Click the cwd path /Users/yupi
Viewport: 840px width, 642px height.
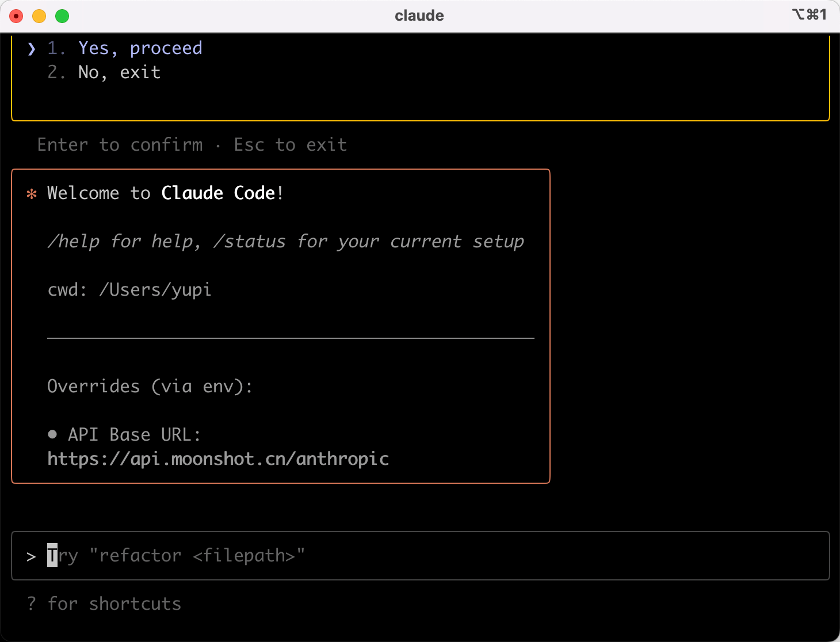tap(155, 290)
